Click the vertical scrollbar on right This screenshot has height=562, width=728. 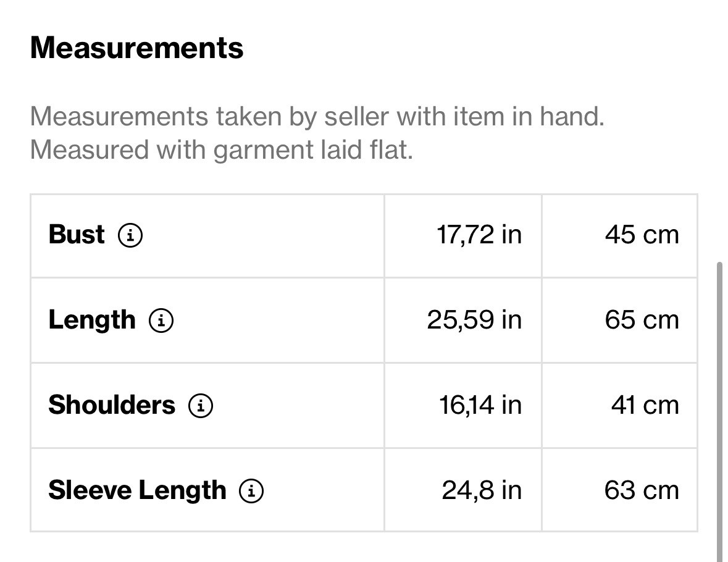point(719,411)
